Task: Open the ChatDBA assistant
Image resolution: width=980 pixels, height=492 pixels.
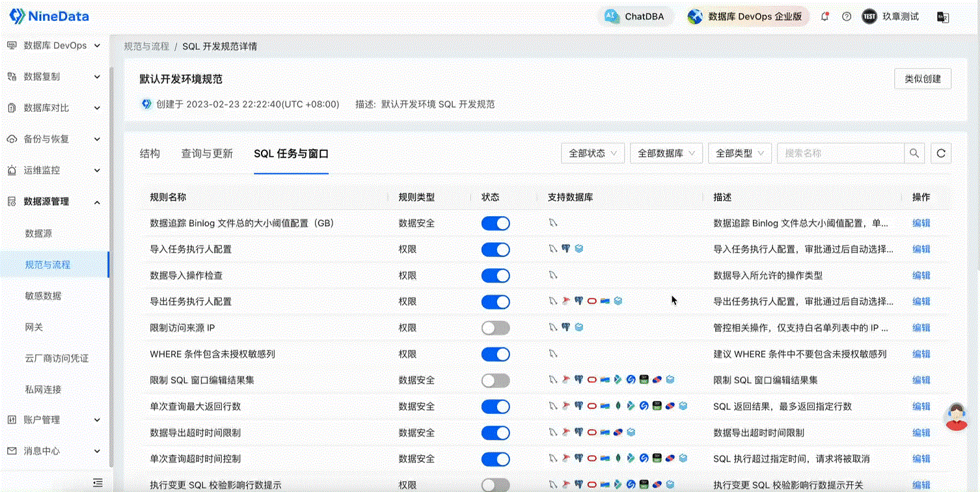Action: click(x=635, y=17)
